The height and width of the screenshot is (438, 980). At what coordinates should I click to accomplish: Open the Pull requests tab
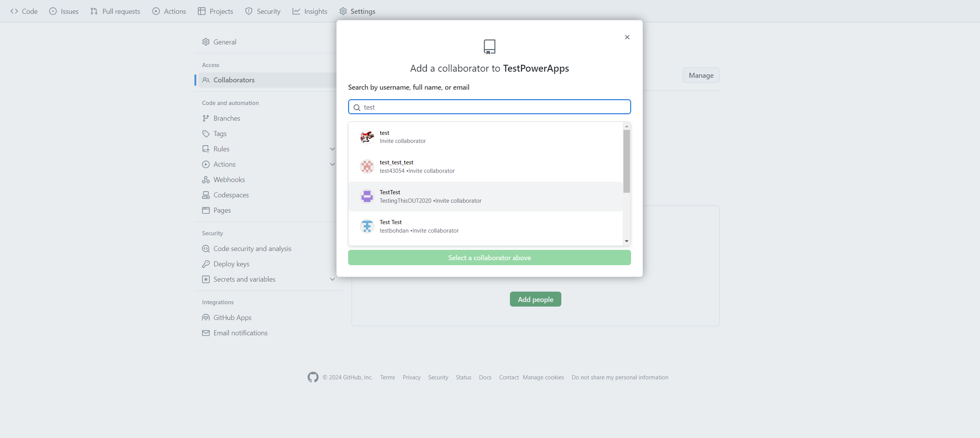point(115,11)
